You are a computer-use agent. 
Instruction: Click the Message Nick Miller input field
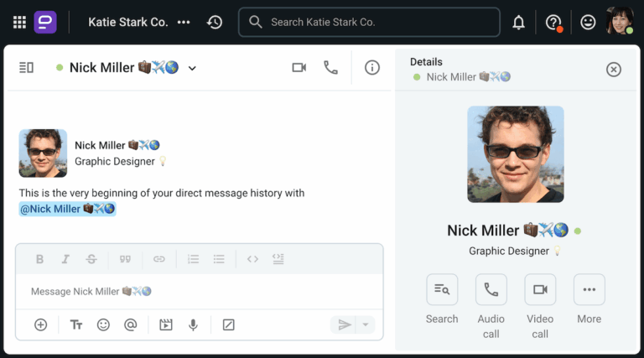(x=193, y=292)
